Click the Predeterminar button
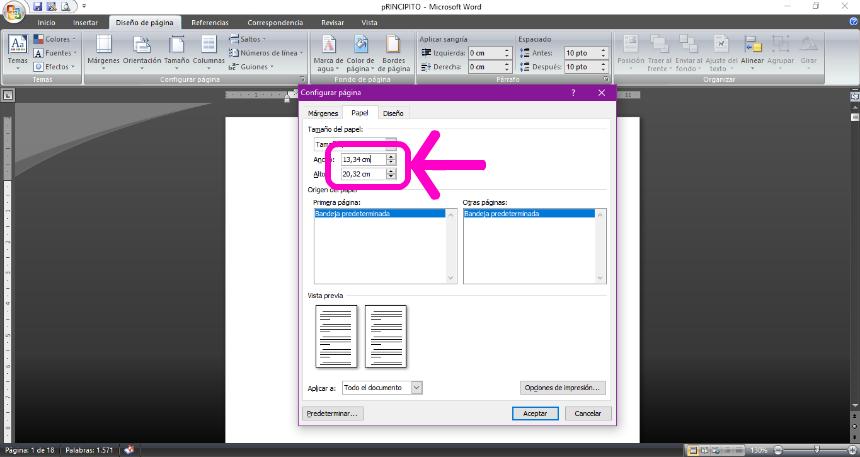This screenshot has width=860, height=457. (x=333, y=413)
